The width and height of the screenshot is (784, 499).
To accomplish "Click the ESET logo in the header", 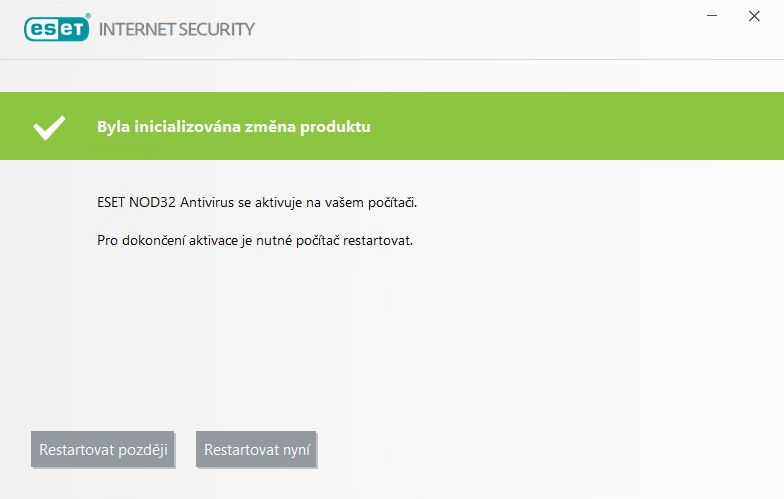I will (57, 28).
